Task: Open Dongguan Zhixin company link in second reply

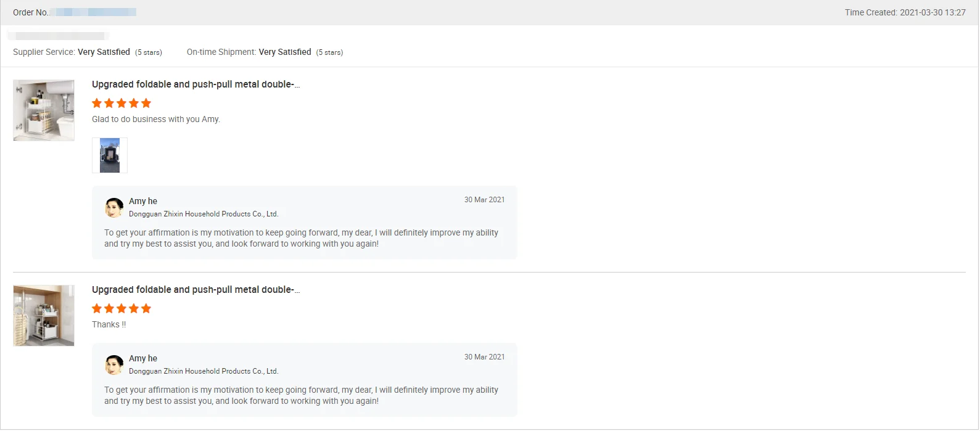Action: click(x=204, y=371)
